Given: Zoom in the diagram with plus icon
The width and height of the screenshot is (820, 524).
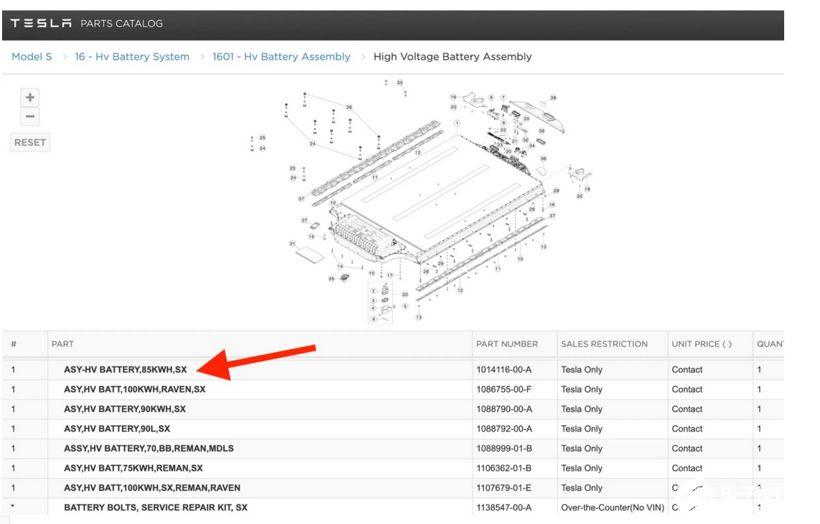Looking at the screenshot, I should pos(30,97).
